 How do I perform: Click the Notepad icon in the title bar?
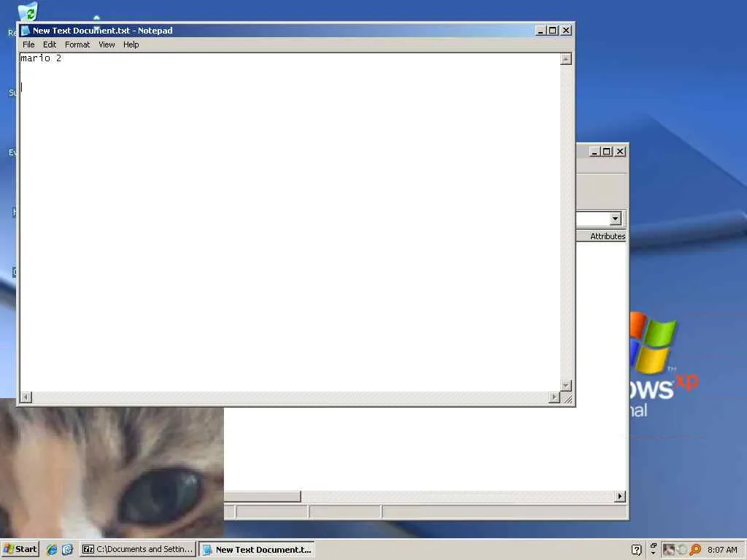click(x=26, y=31)
